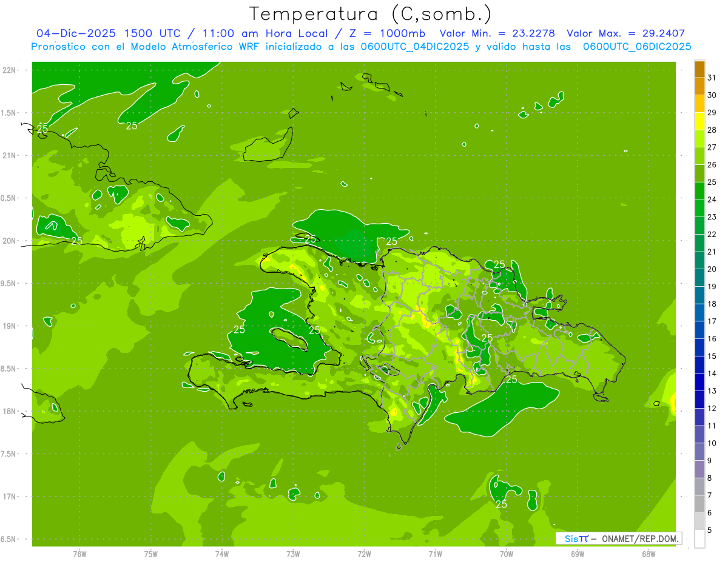This screenshot has height=562, width=728.
Task: Click the title "Temperatura (C,somb.)"
Action: (371, 14)
